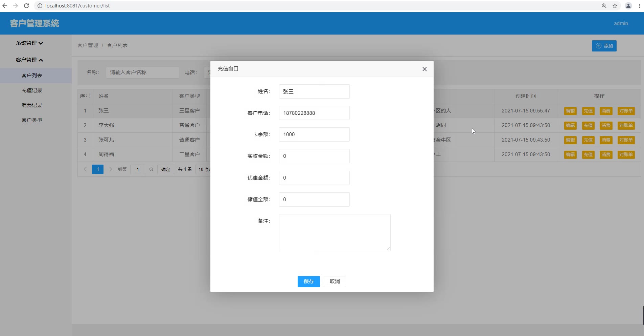Focus the 备注 text area
This screenshot has height=336, width=644.
[x=335, y=233]
